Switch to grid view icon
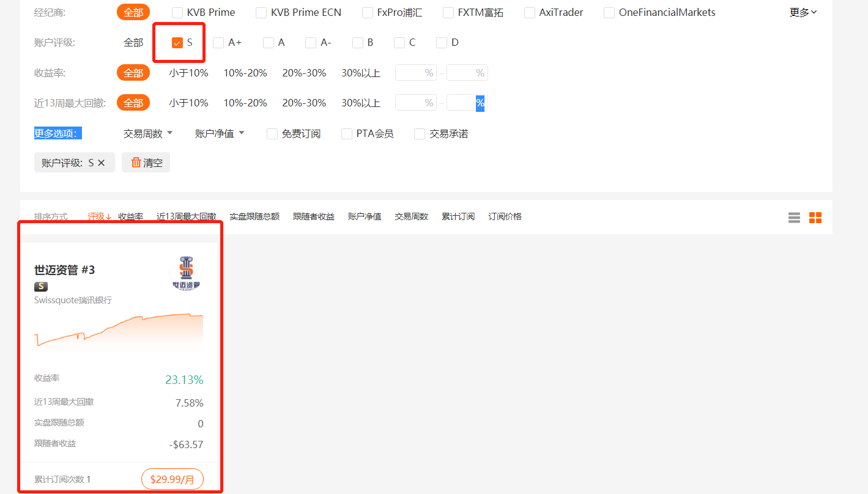The image size is (868, 494). click(x=815, y=218)
